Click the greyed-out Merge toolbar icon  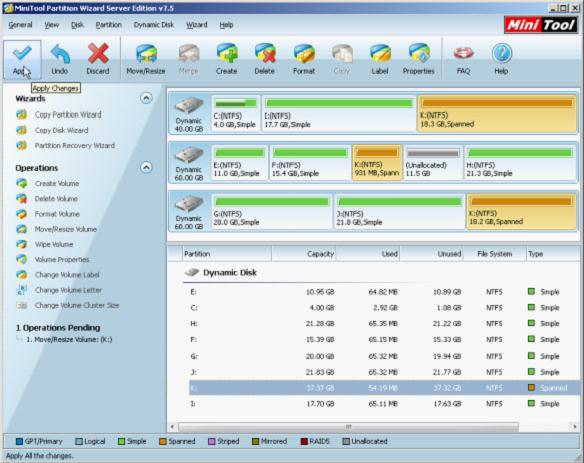188,60
